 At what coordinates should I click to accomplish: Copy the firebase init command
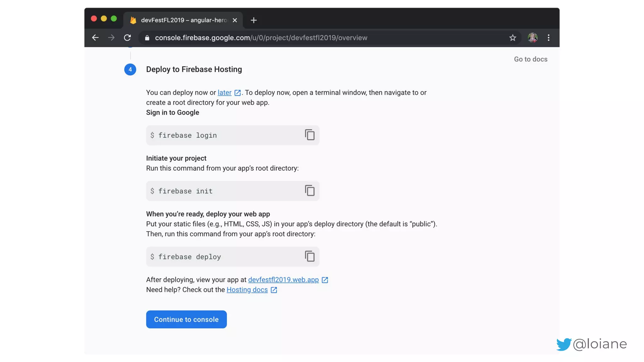[309, 190]
